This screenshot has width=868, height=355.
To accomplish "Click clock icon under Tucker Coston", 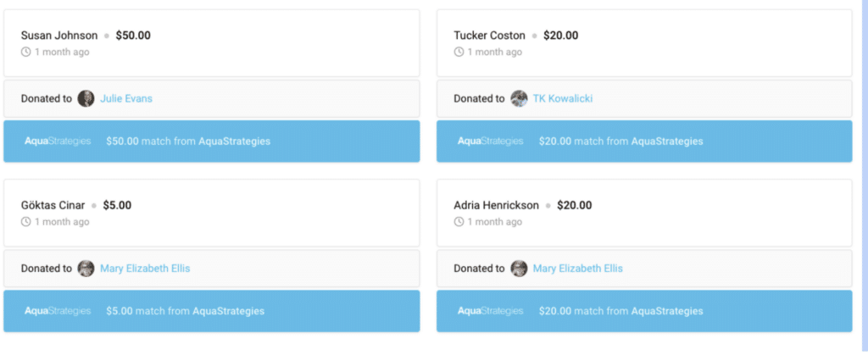I will [x=459, y=52].
